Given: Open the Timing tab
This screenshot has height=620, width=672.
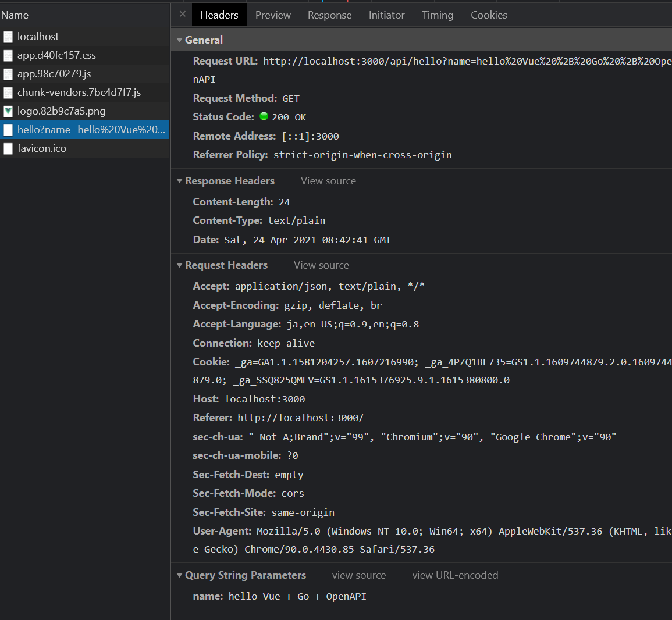Looking at the screenshot, I should point(438,15).
